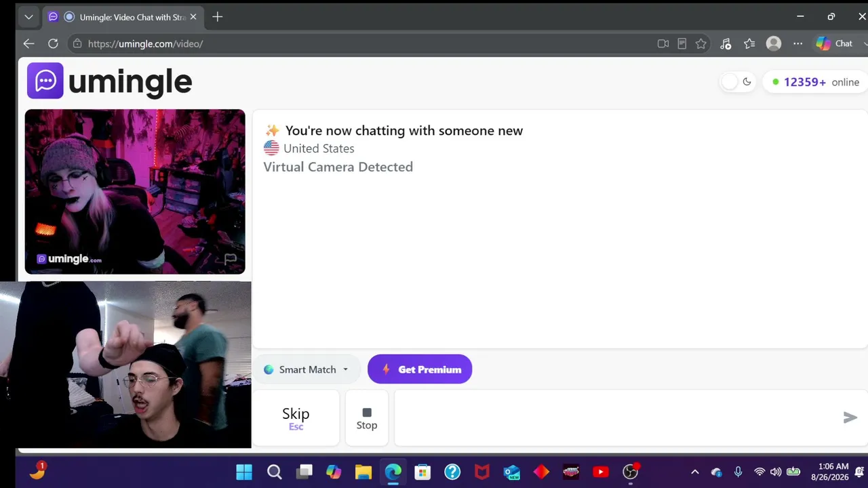Go back to the previous browser page
This screenshot has width=868, height=488.
28,43
